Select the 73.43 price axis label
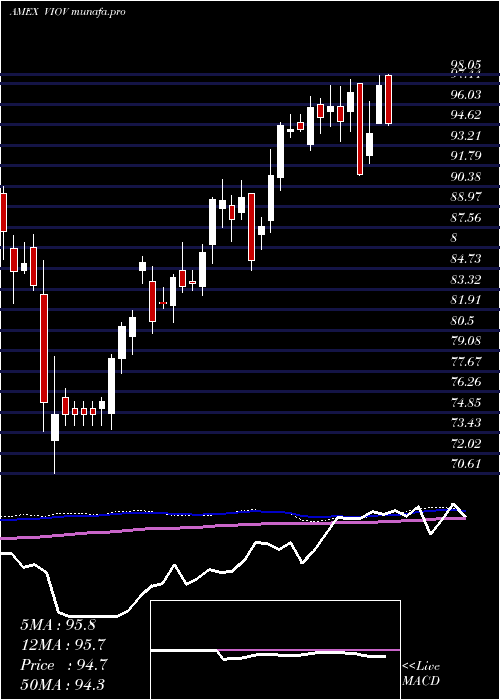 click(466, 423)
